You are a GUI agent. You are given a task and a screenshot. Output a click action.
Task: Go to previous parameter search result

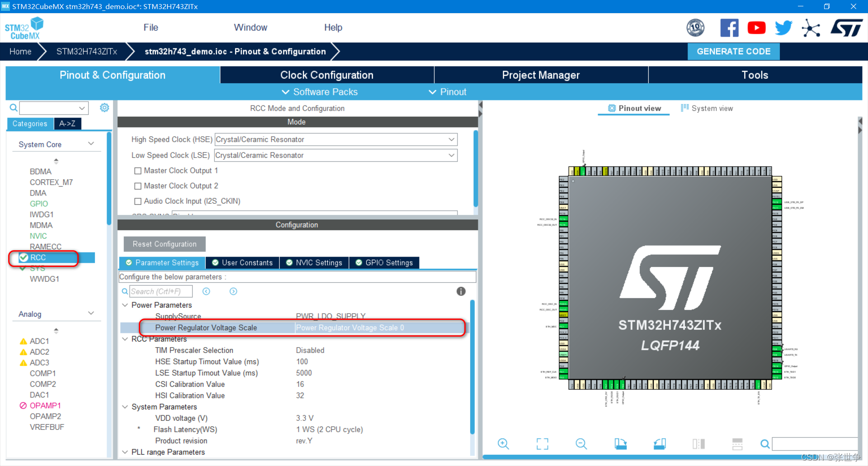pyautogui.click(x=206, y=291)
